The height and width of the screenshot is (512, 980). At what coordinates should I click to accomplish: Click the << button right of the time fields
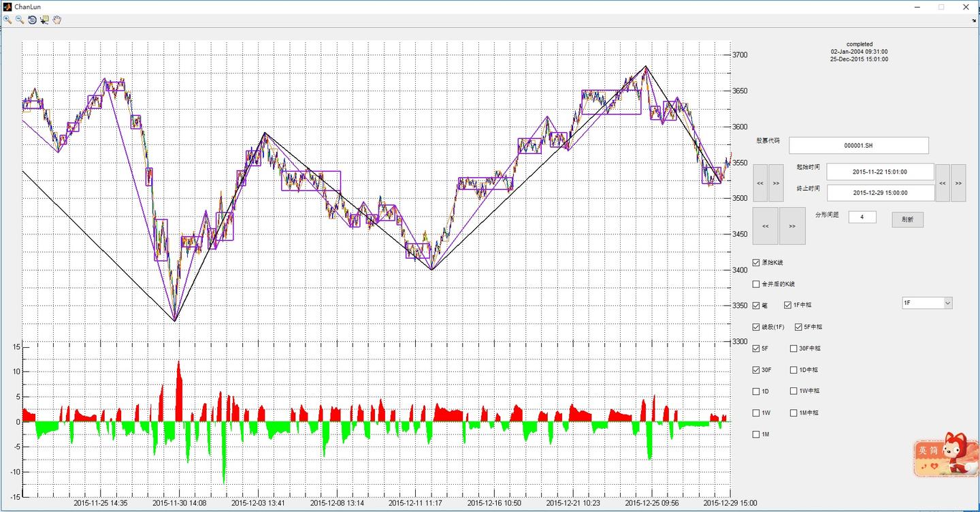pos(943,183)
